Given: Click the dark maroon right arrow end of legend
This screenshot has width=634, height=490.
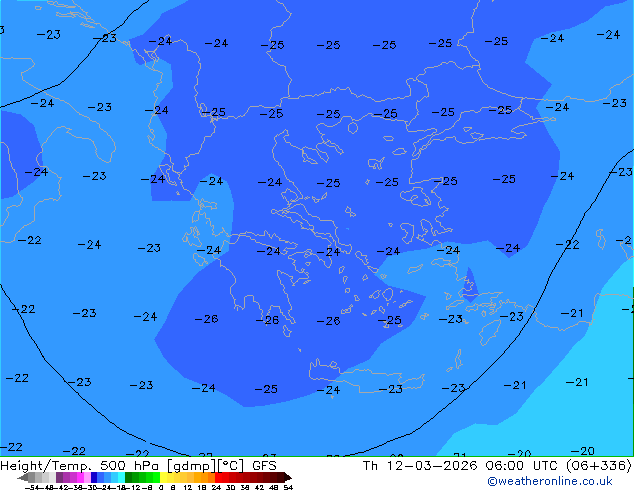Looking at the screenshot, I should pos(288,477).
